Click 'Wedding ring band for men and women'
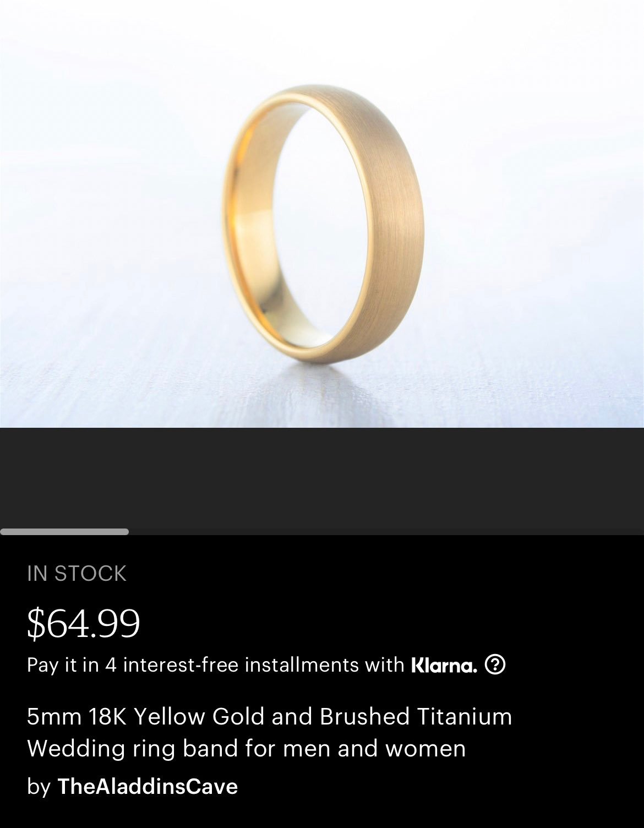 pyautogui.click(x=247, y=749)
